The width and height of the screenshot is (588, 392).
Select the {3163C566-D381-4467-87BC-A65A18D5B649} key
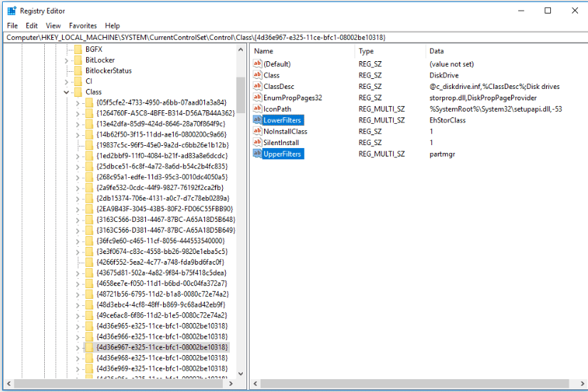pos(166,230)
